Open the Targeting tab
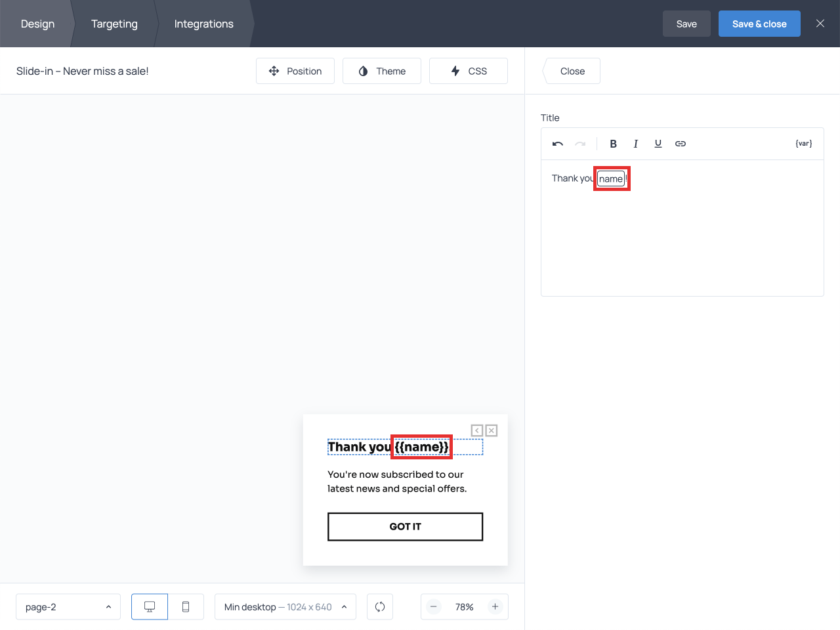 tap(114, 24)
